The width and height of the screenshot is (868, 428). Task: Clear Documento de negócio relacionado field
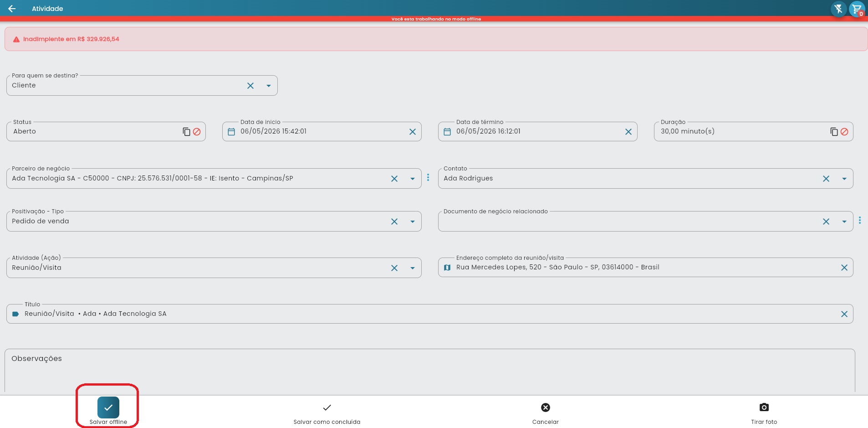tap(826, 222)
